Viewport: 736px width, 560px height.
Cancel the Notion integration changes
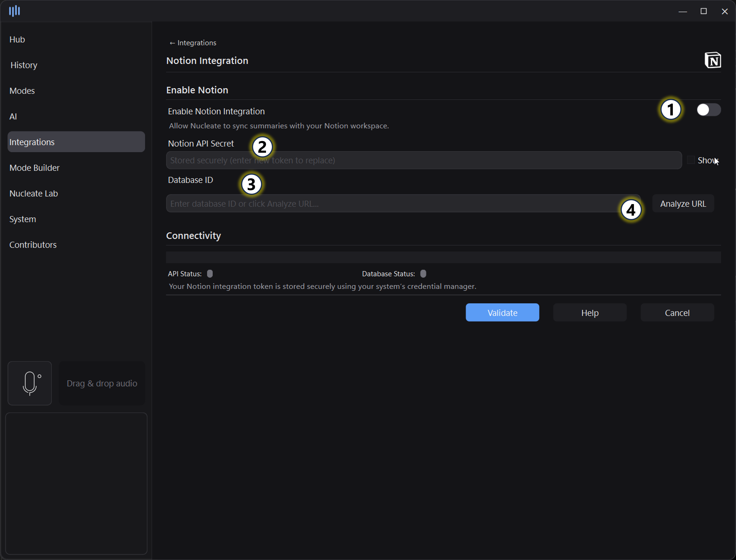pyautogui.click(x=677, y=313)
